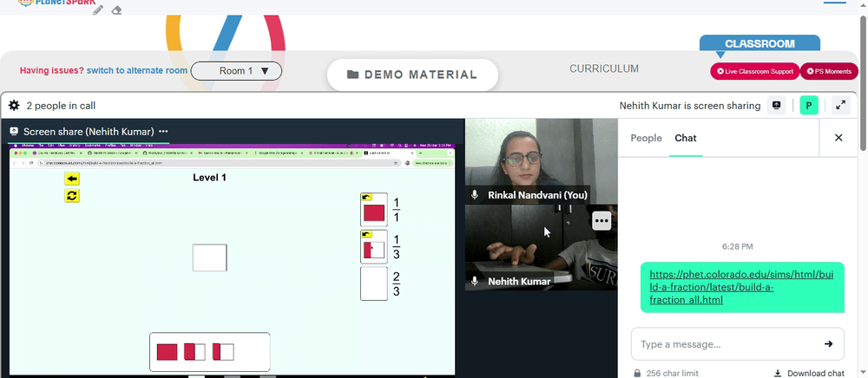Open the hamburger menu at top right

pos(835,3)
